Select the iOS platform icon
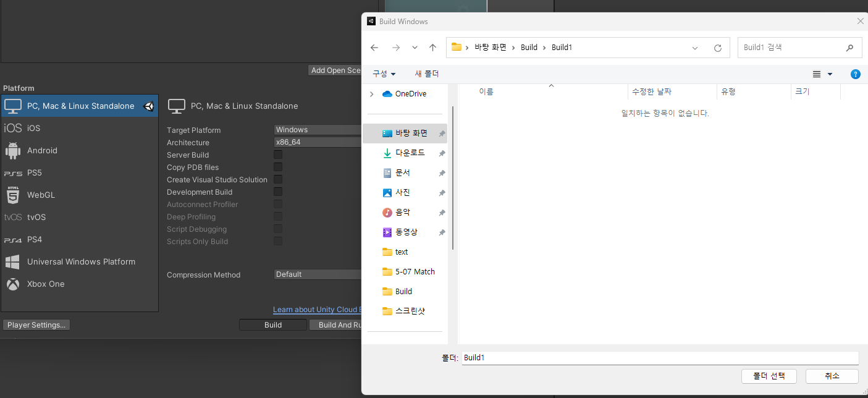Screen dimensions: 868x398 tap(12, 128)
